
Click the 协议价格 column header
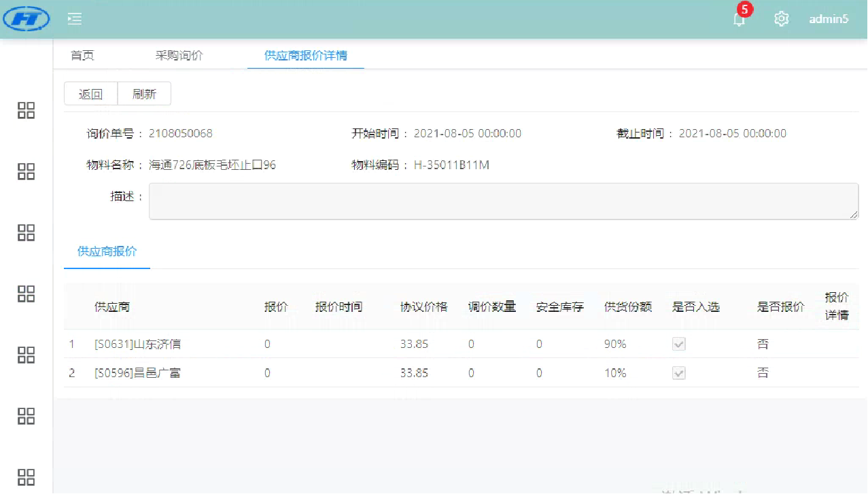click(x=423, y=307)
